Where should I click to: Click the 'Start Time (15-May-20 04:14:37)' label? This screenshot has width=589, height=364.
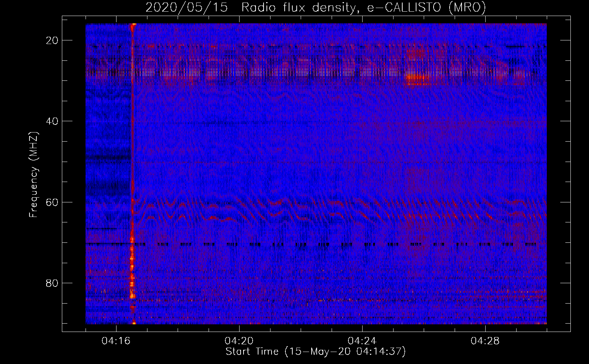pyautogui.click(x=316, y=352)
